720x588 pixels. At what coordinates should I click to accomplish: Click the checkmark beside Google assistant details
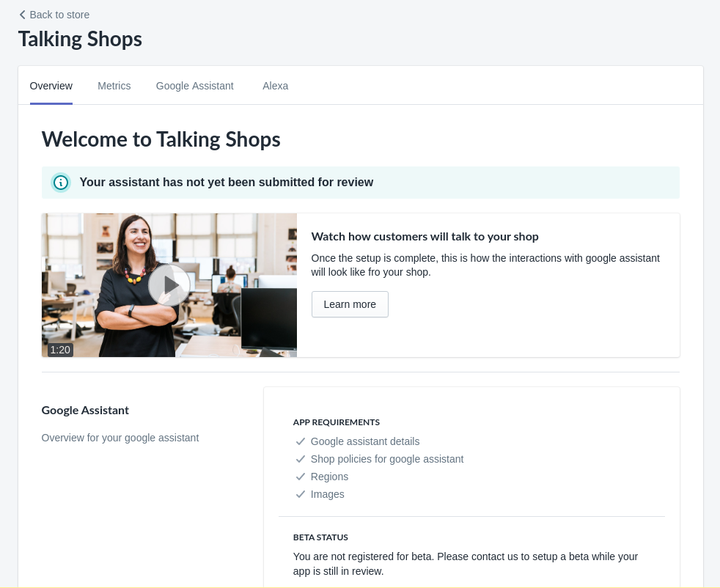click(301, 441)
